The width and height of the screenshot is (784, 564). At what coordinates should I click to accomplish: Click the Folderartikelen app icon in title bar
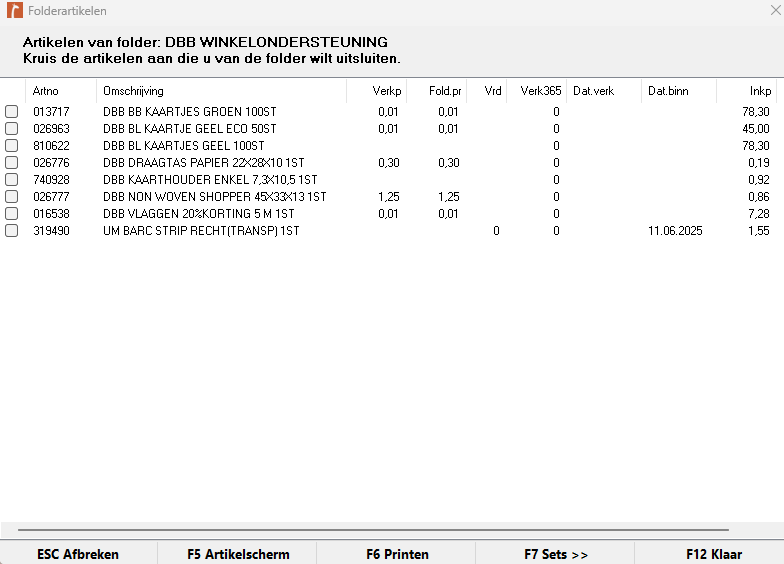[x=15, y=10]
